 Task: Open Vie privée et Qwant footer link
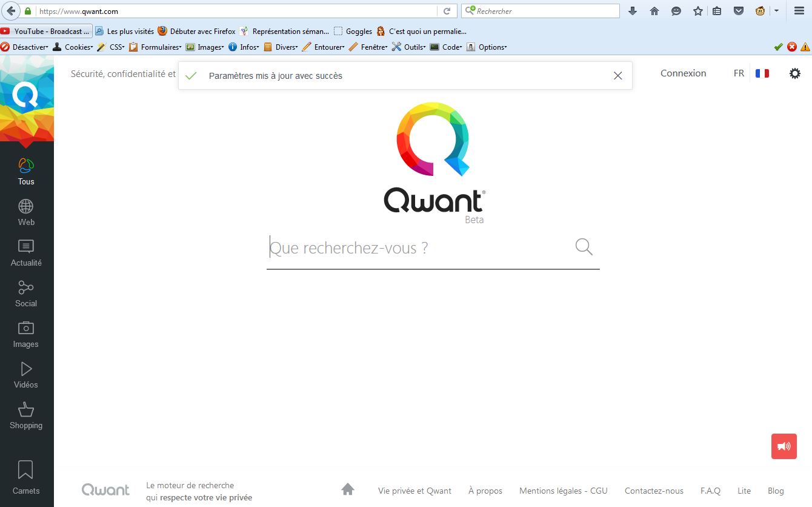414,491
